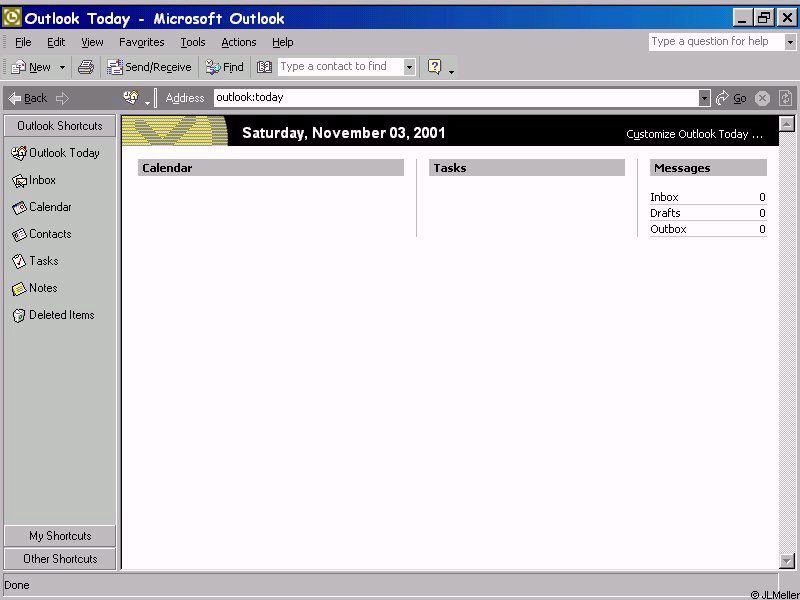This screenshot has height=600, width=800.
Task: Click the Send/Receive button
Action: coord(149,67)
